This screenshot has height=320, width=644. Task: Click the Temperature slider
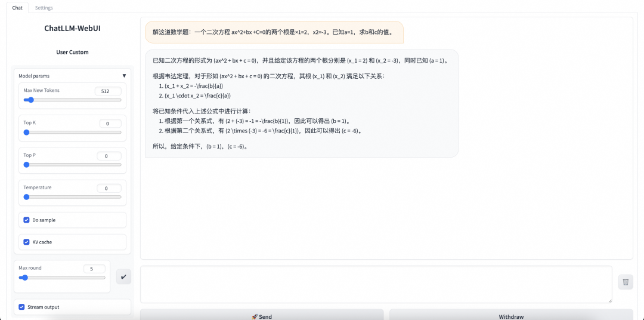click(x=72, y=196)
